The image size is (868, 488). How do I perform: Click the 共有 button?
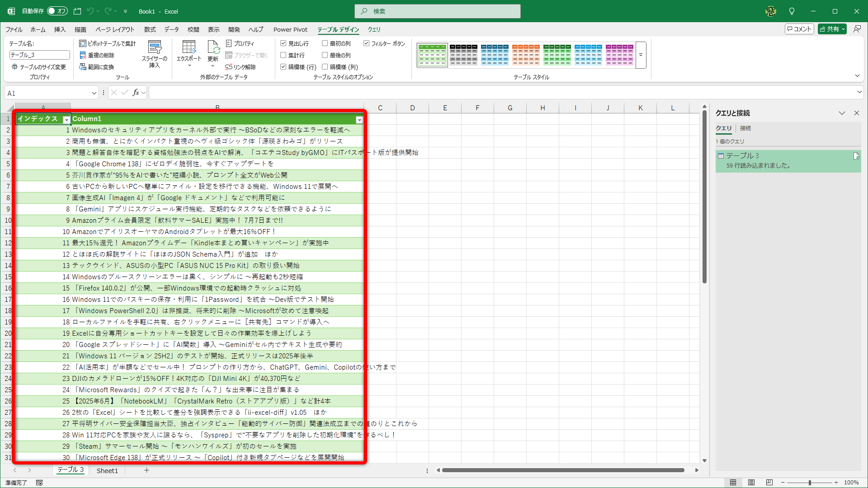[831, 28]
